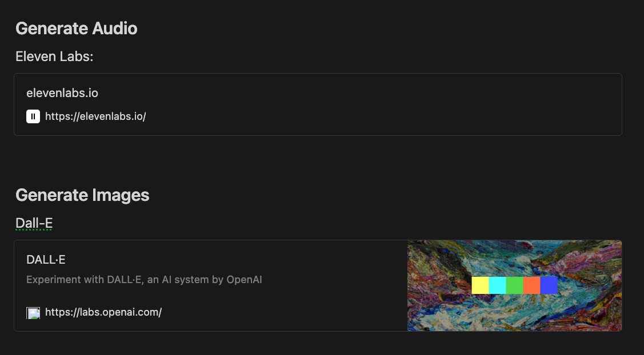The height and width of the screenshot is (355, 644).
Task: Pick the green color square
Action: click(514, 285)
